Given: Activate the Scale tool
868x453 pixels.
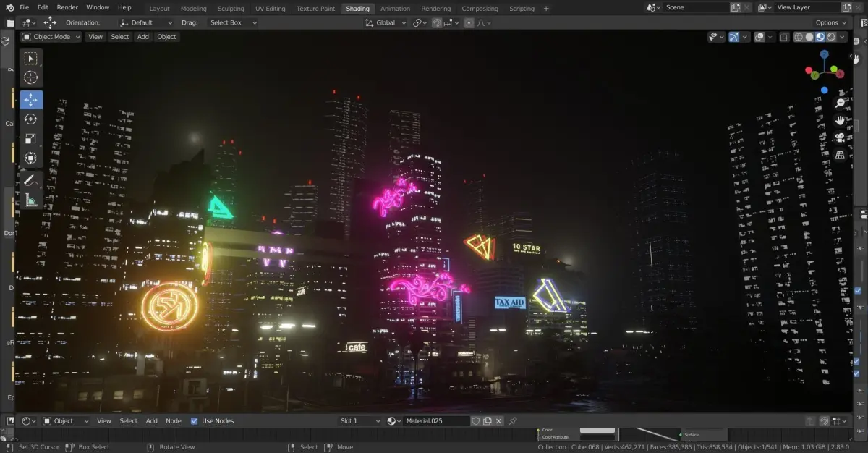Looking at the screenshot, I should coord(30,139).
